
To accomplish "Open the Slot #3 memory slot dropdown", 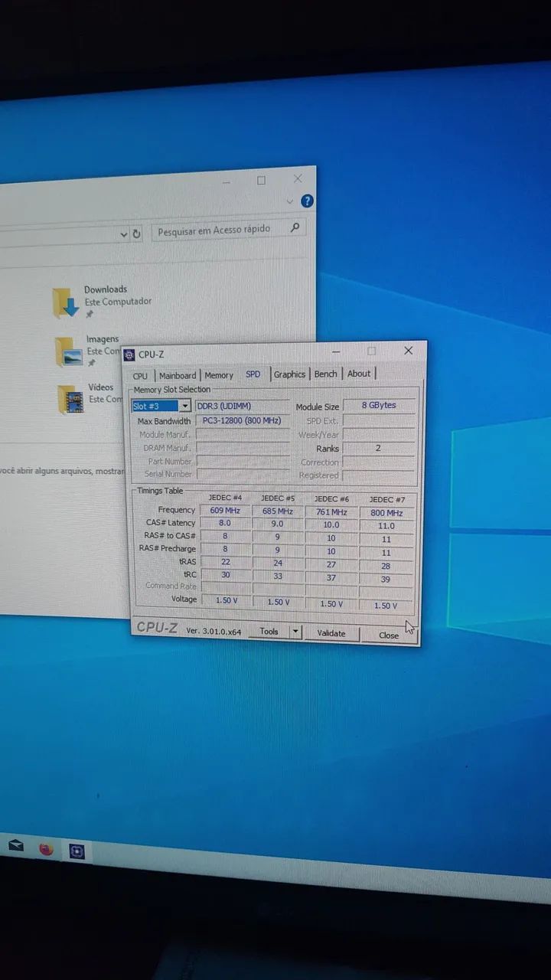I will point(184,407).
